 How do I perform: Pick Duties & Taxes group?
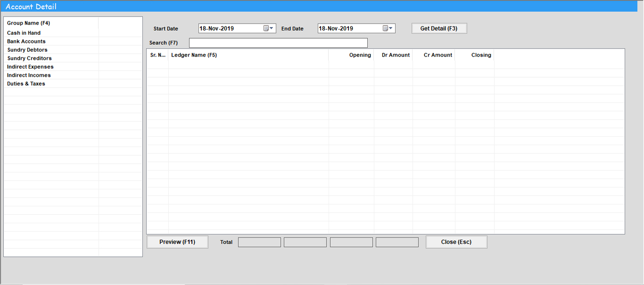tap(26, 84)
